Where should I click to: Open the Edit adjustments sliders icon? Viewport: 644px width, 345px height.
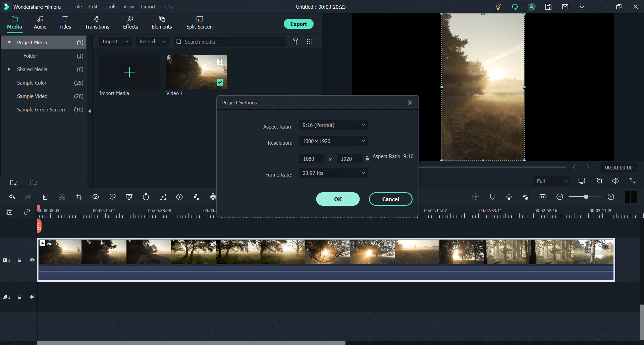pos(196,197)
